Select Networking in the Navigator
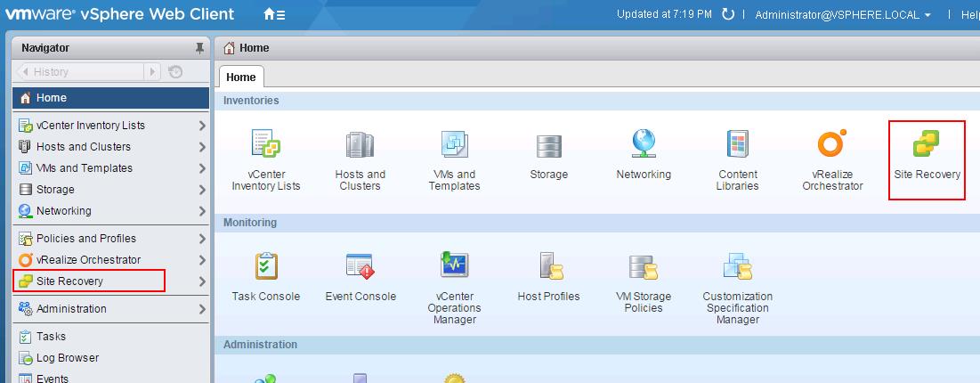 (110, 210)
